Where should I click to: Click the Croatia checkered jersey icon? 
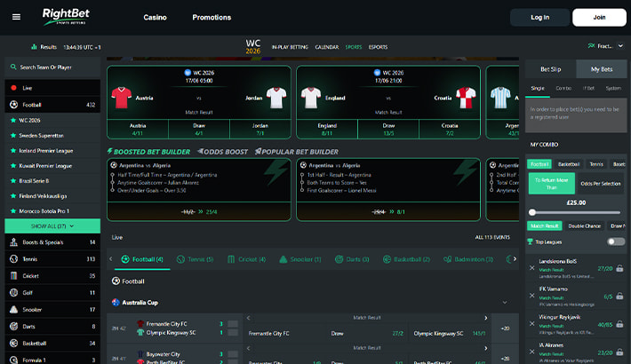pos(466,98)
